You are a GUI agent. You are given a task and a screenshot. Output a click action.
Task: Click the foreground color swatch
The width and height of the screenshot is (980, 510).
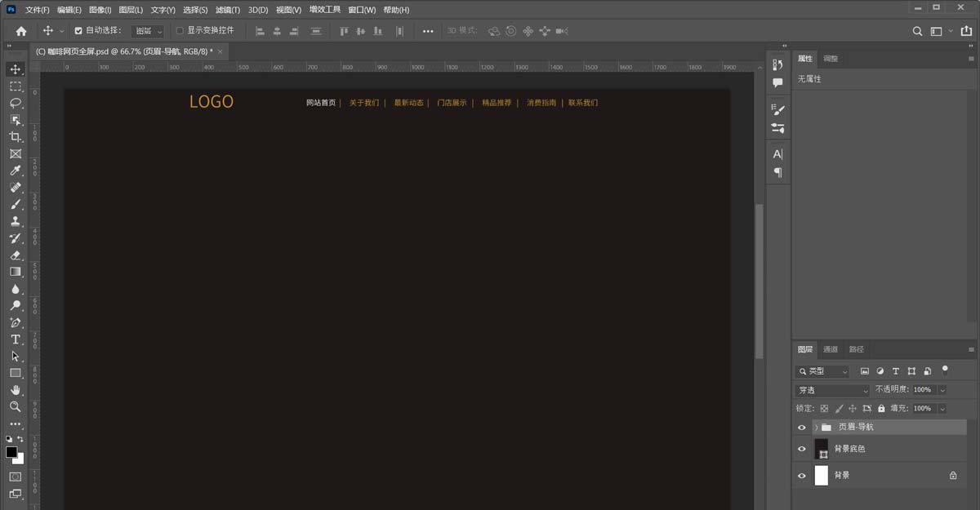click(11, 452)
